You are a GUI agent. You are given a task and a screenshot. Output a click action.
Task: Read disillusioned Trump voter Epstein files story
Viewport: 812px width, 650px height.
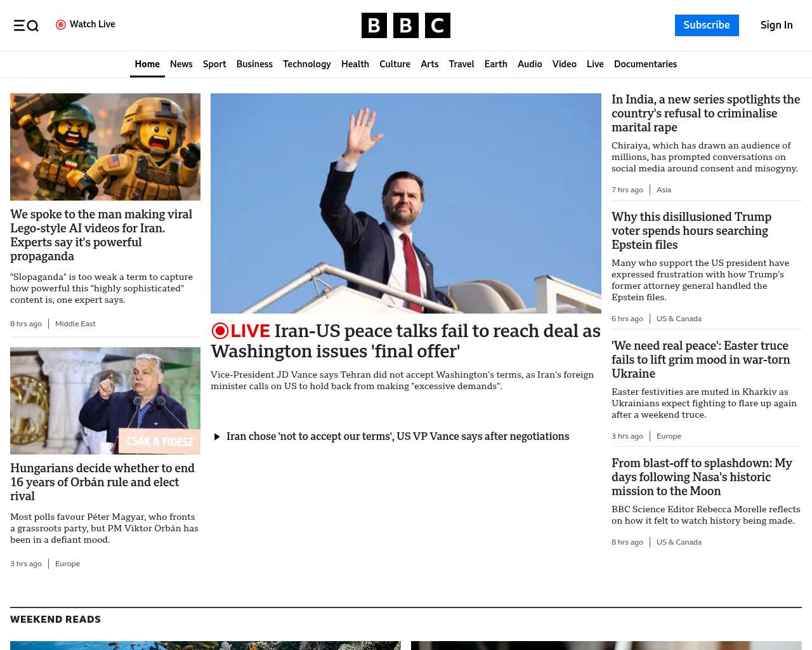point(691,231)
